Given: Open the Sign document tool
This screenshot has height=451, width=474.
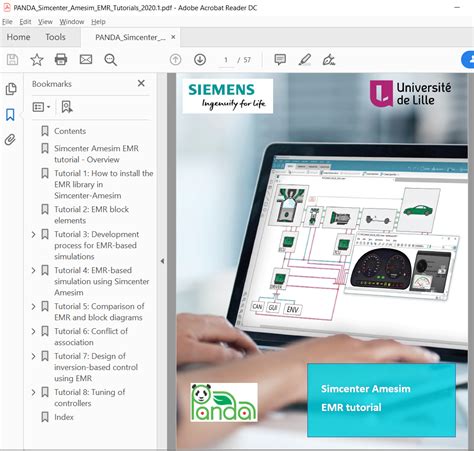Looking at the screenshot, I should [329, 60].
